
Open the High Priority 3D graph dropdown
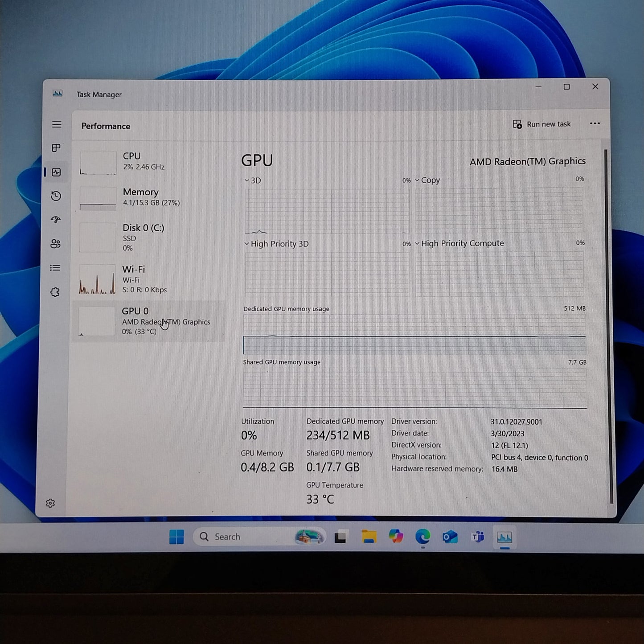(276, 244)
